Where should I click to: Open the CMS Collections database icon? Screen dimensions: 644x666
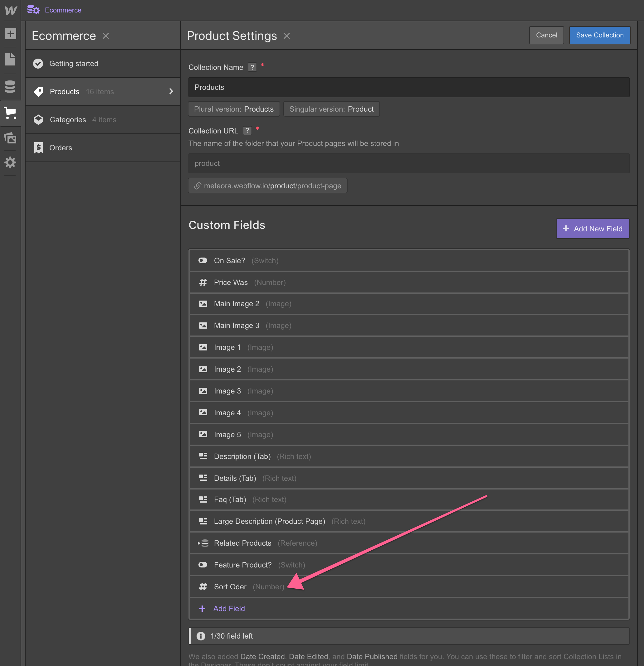[x=10, y=86]
